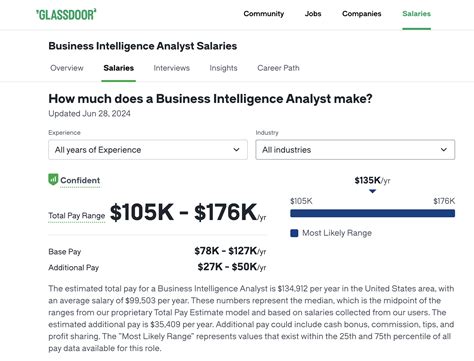Click the median pay triangle marker
Screen dimensions: 474x361
[x=372, y=191]
